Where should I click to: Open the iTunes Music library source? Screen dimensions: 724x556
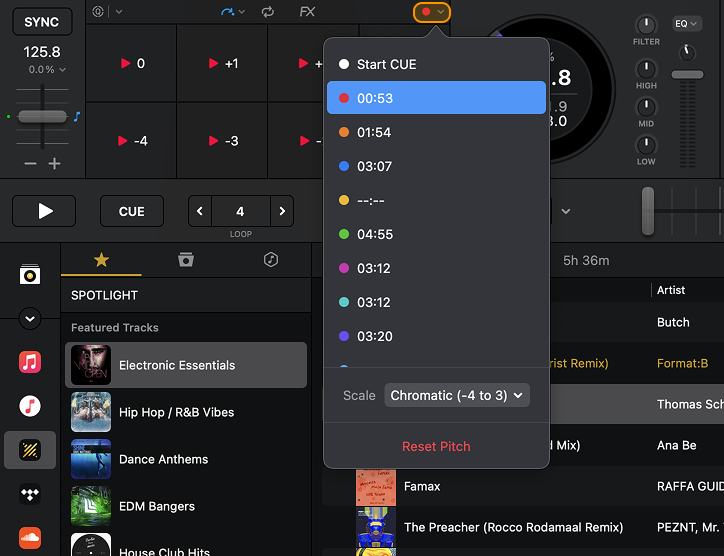coord(30,406)
